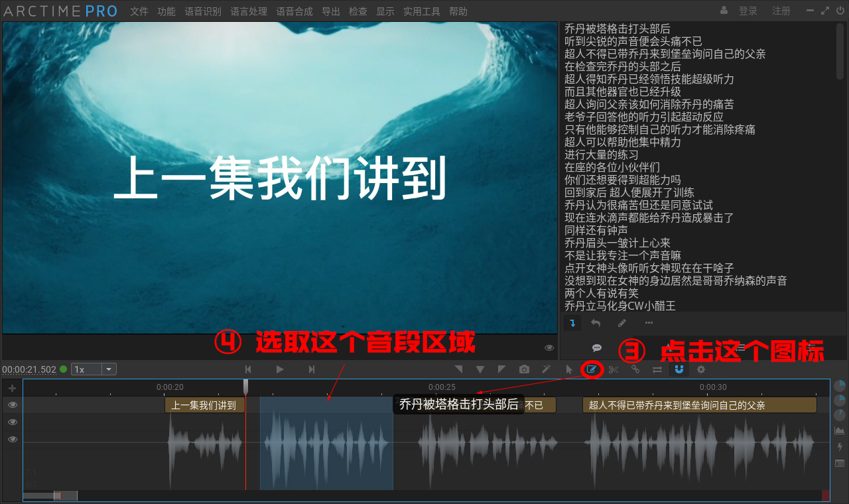Click the undo arrow above subtitle list
849x504 pixels.
coord(595,322)
